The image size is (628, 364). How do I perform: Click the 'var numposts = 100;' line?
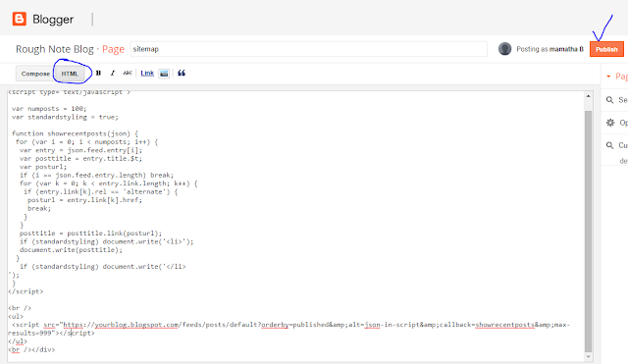[49, 109]
